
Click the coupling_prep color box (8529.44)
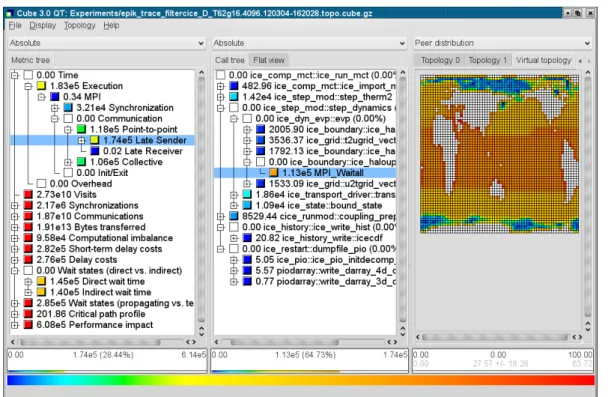point(234,216)
